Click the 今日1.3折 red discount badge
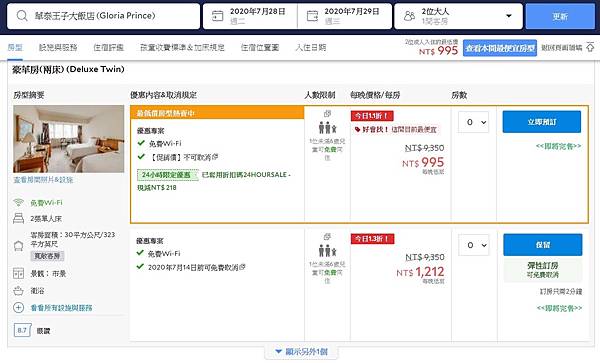Image resolution: width=600 pixels, height=363 pixels. [x=372, y=239]
